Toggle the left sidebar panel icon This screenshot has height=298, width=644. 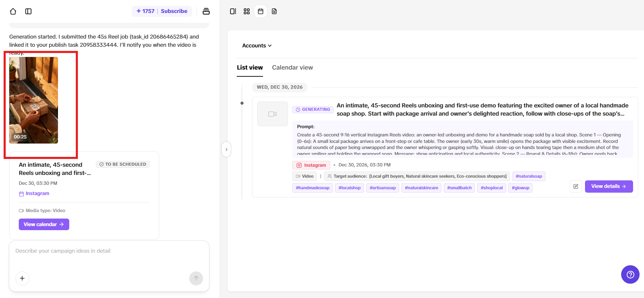pyautogui.click(x=28, y=11)
